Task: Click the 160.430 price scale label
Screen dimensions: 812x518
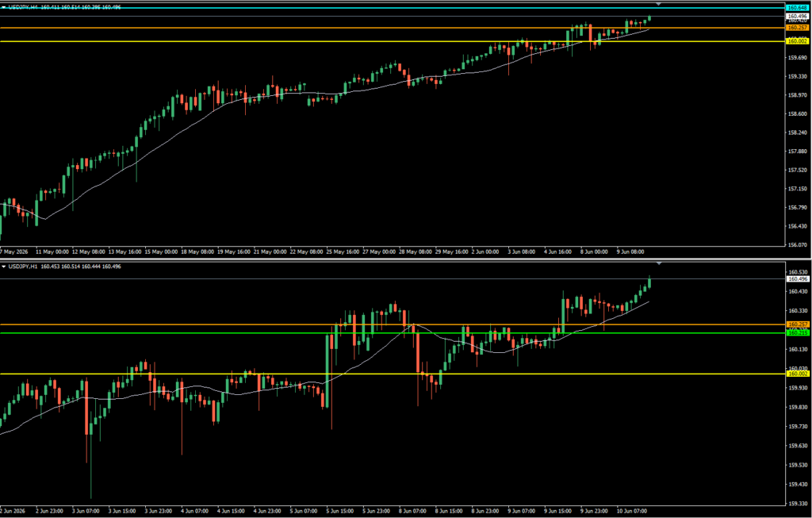Action: coord(799,291)
